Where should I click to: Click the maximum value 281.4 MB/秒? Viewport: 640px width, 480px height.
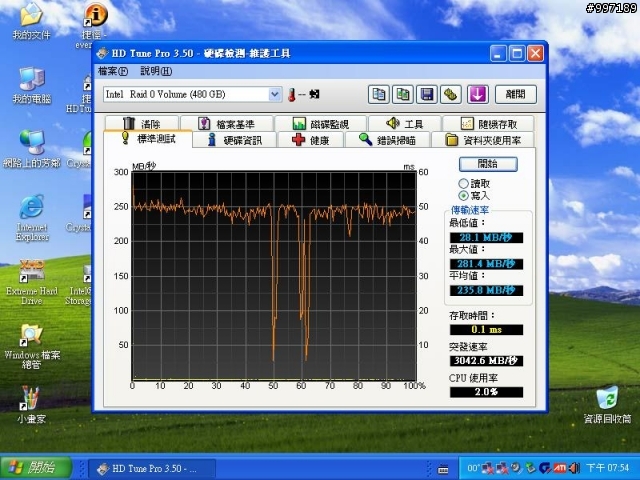point(486,264)
